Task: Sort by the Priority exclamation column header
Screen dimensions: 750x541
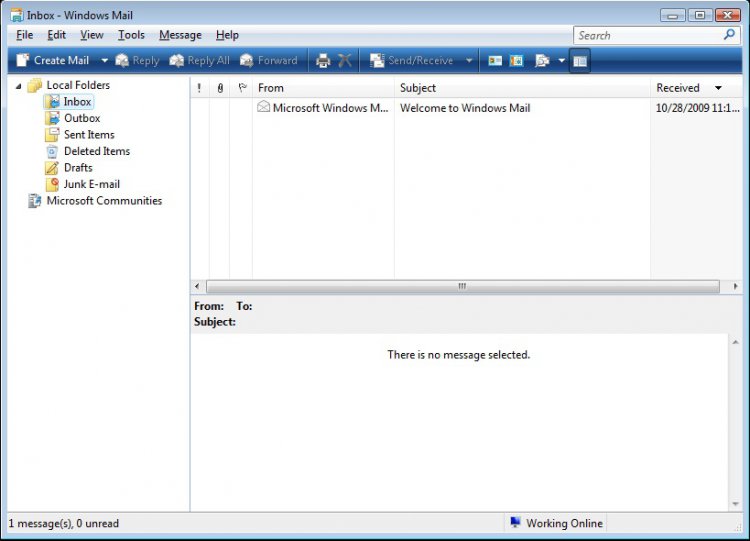Action: click(199, 88)
